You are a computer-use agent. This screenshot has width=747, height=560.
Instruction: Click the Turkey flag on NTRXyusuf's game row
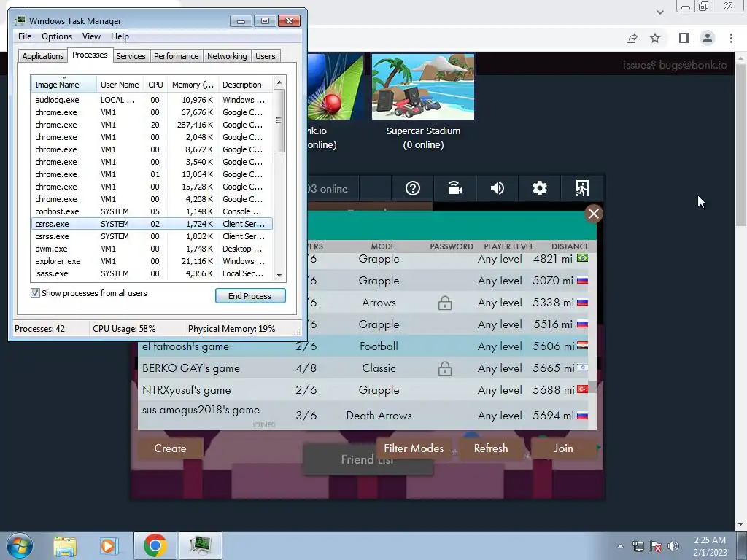(x=582, y=389)
